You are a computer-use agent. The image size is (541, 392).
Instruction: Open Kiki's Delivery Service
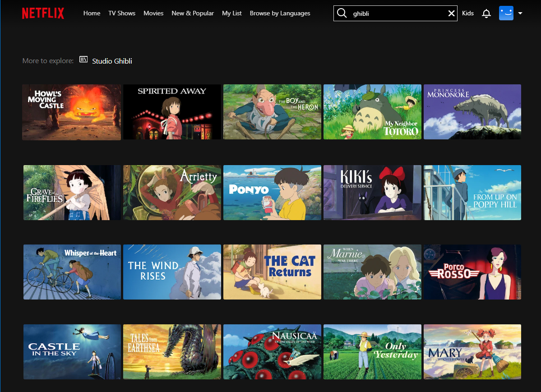(x=372, y=193)
